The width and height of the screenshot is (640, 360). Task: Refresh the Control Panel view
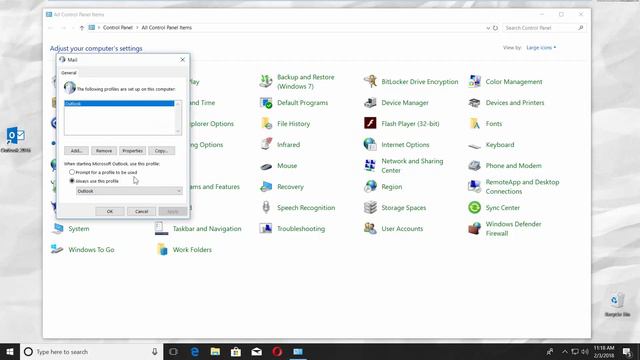pos(496,28)
